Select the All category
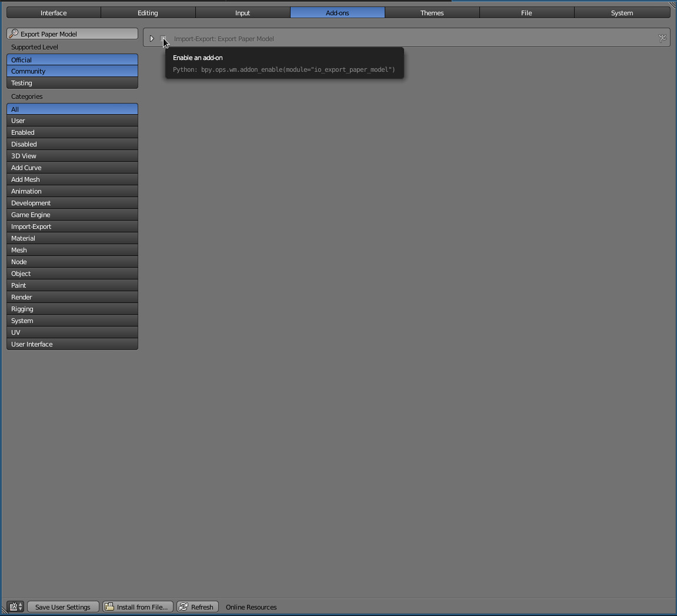The width and height of the screenshot is (677, 616). tap(72, 109)
